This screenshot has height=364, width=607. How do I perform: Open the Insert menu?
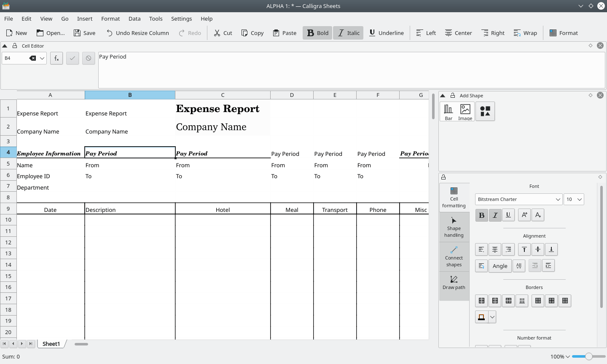point(85,19)
